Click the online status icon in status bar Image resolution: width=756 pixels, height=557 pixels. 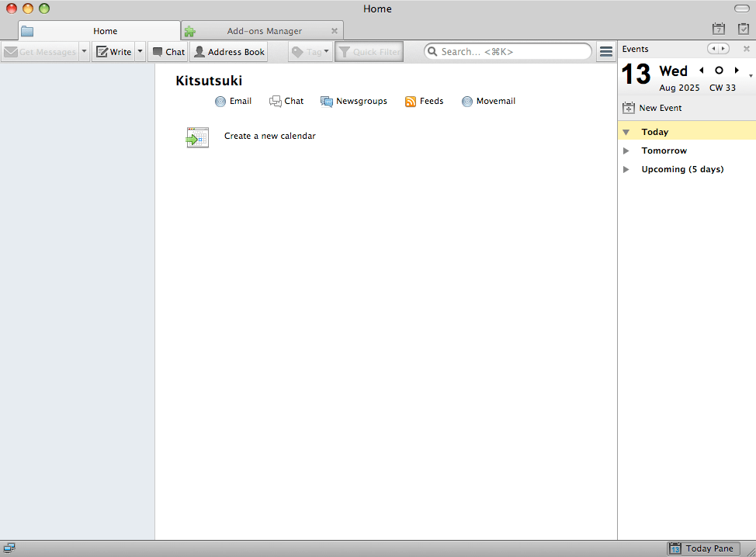tap(9, 548)
